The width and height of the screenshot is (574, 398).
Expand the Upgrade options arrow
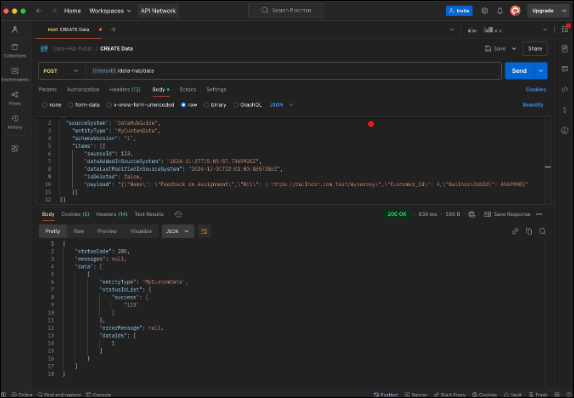click(564, 11)
